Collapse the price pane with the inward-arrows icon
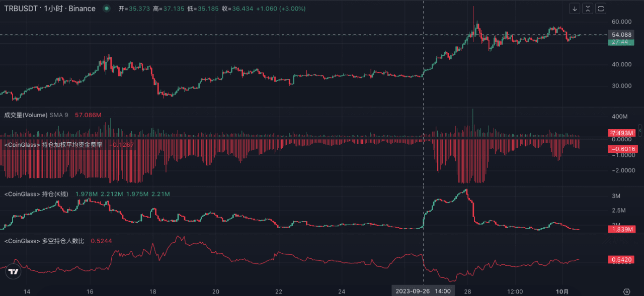Screen dimensions: 644x296 (588, 9)
